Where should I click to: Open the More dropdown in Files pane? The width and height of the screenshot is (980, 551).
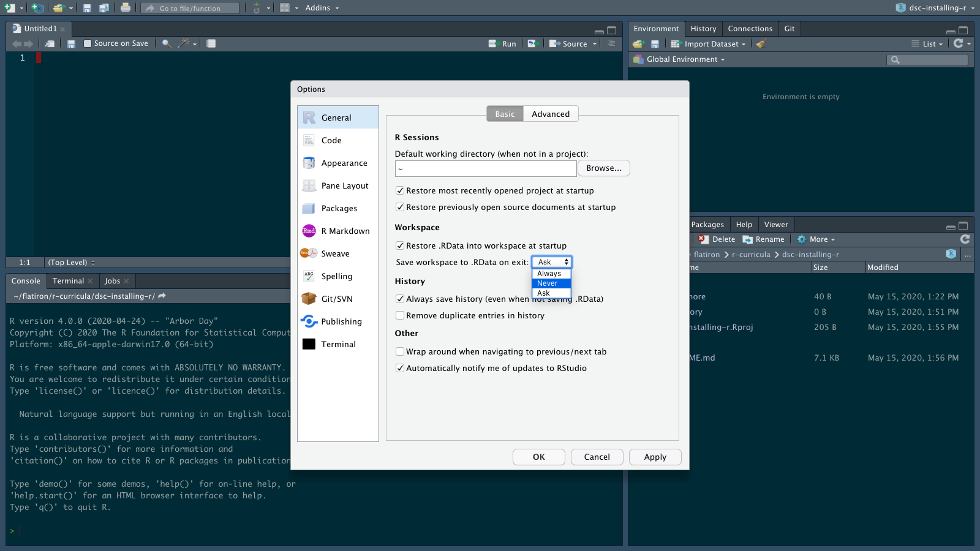pyautogui.click(x=816, y=239)
